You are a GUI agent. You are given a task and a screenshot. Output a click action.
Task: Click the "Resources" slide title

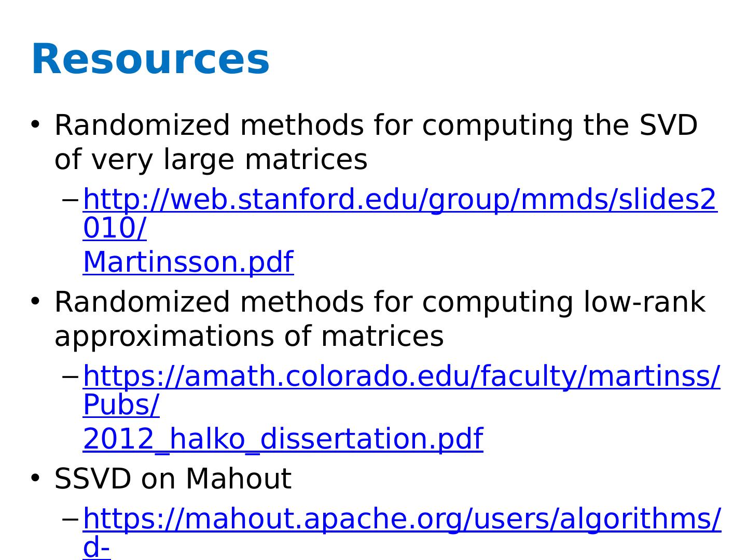pos(150,59)
